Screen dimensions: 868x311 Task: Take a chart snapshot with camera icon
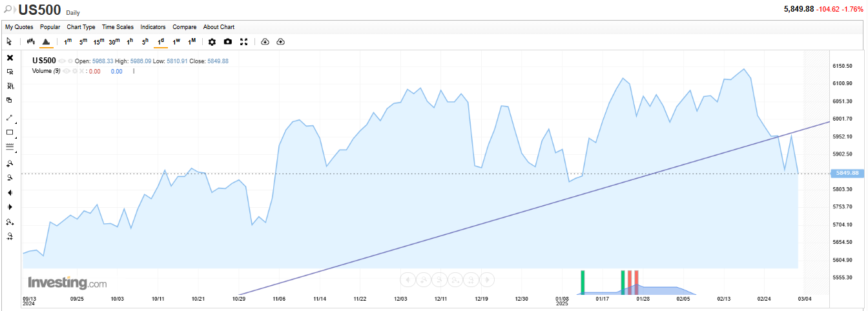coord(228,42)
